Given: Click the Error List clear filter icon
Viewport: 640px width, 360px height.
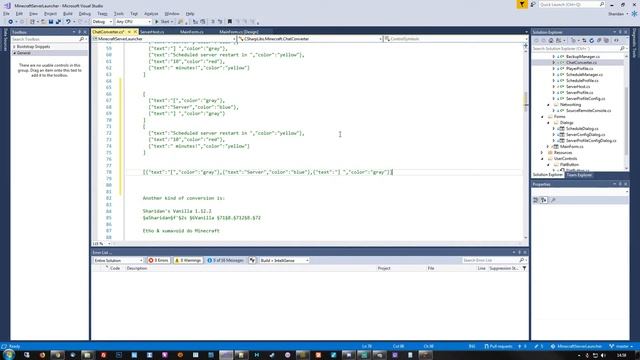Looking at the screenshot, I should 252,260.
